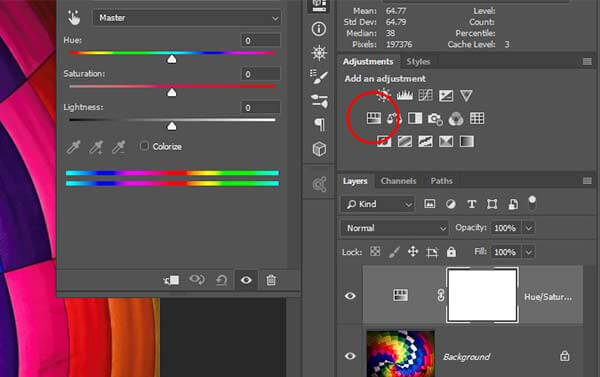Switch to the Styles tab
The height and width of the screenshot is (377, 600).
tap(418, 61)
